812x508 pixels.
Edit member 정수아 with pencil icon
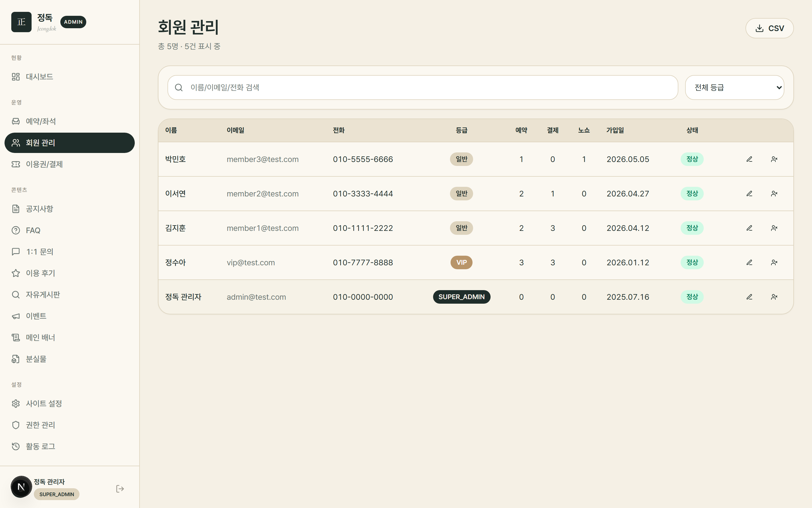coord(749,263)
